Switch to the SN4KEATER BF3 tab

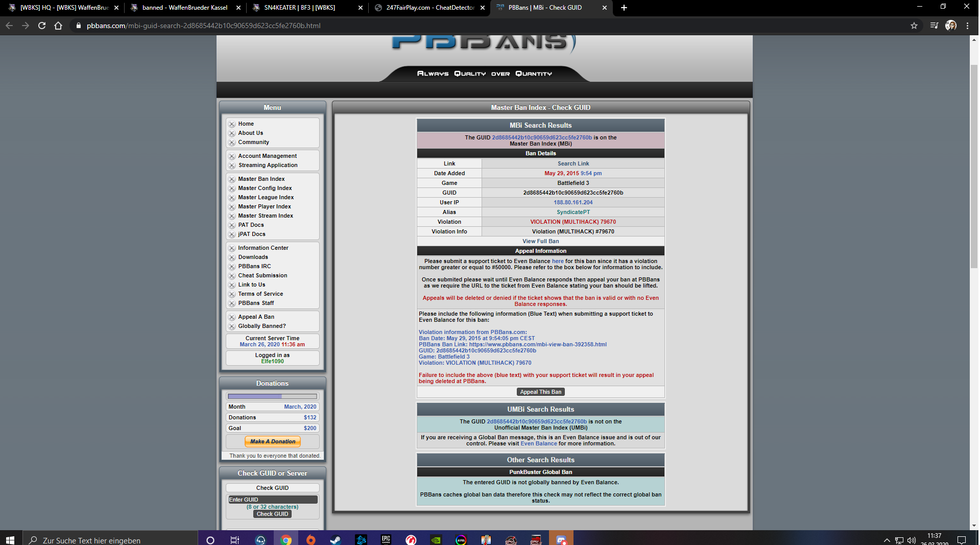tap(308, 8)
